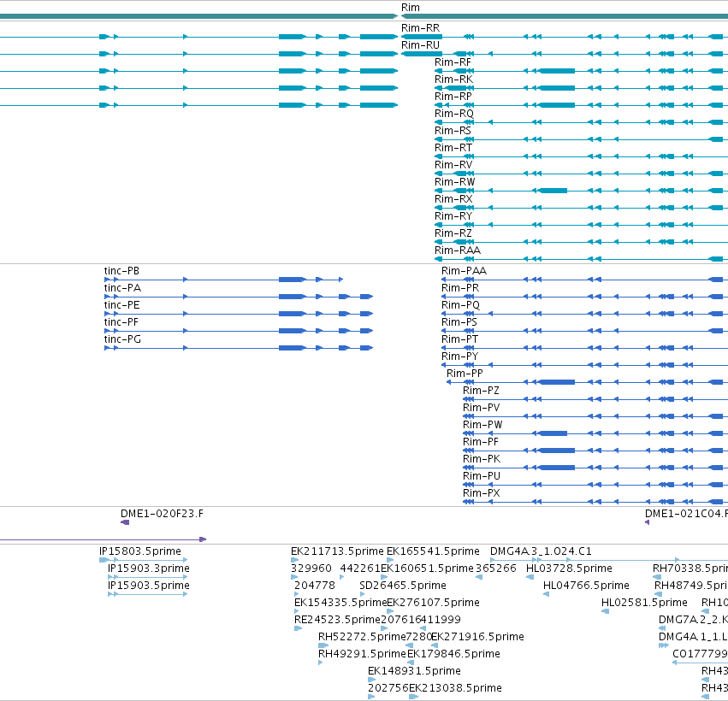Click the 329960 EST label
728x701 pixels.
[311, 568]
